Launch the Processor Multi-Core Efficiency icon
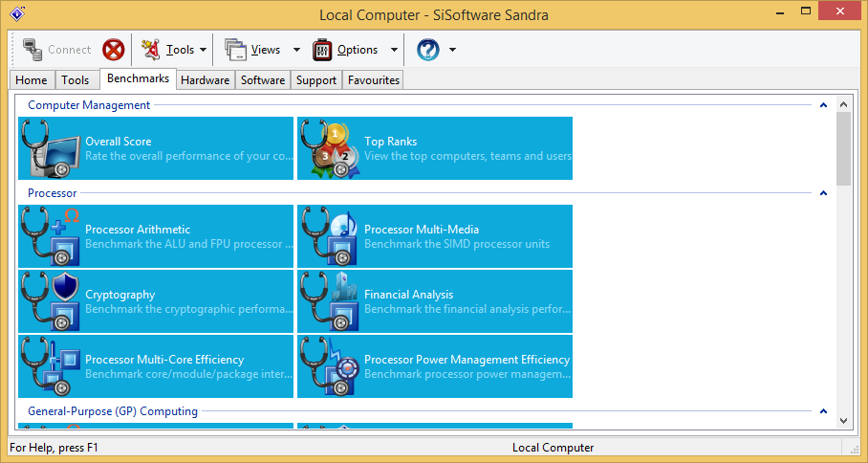Screen dimensions: 868x463 tap(51, 366)
